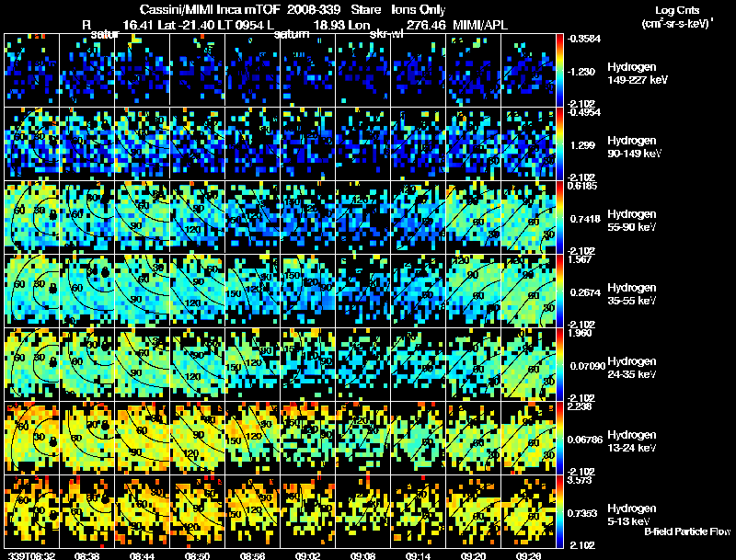This screenshot has width=736, height=560.
Task: Click the L-shell value '18.93'
Action: pyautogui.click(x=328, y=25)
